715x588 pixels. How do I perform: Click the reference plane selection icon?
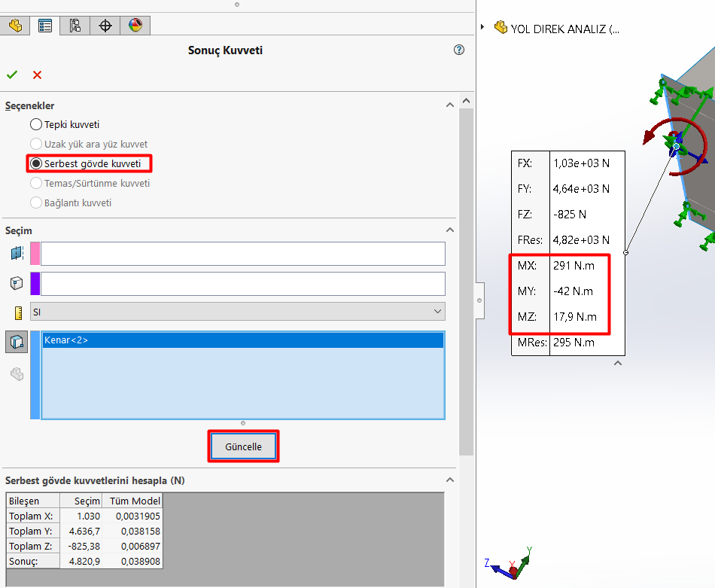(x=17, y=253)
